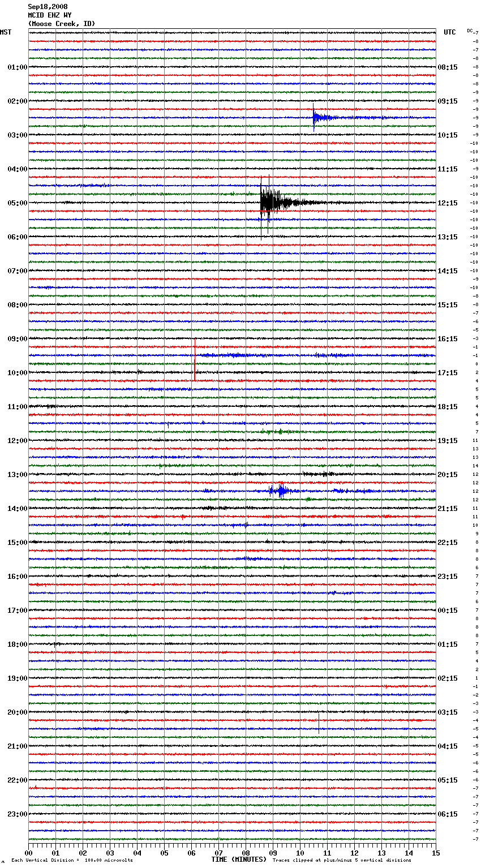Click the "TIME (MINUTES)" axis title

239,860
